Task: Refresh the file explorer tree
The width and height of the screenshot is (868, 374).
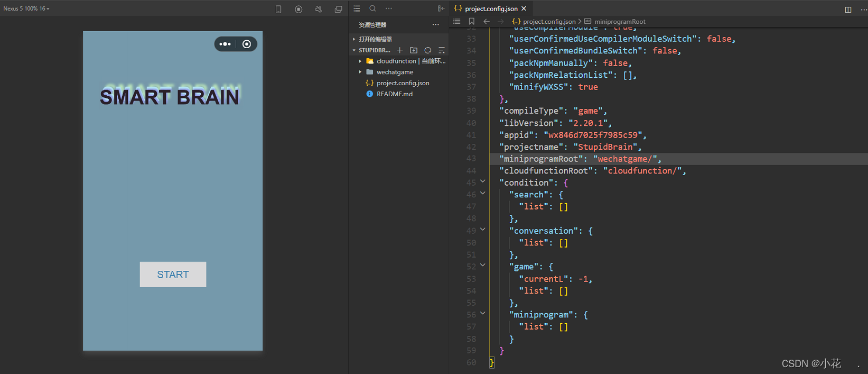Action: click(x=428, y=50)
